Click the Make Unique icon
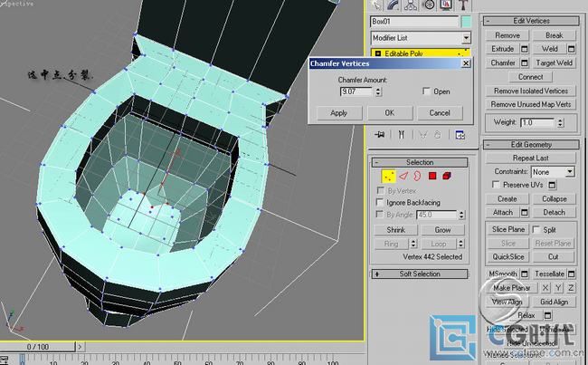This screenshot has width=588, height=365. pyautogui.click(x=423, y=134)
